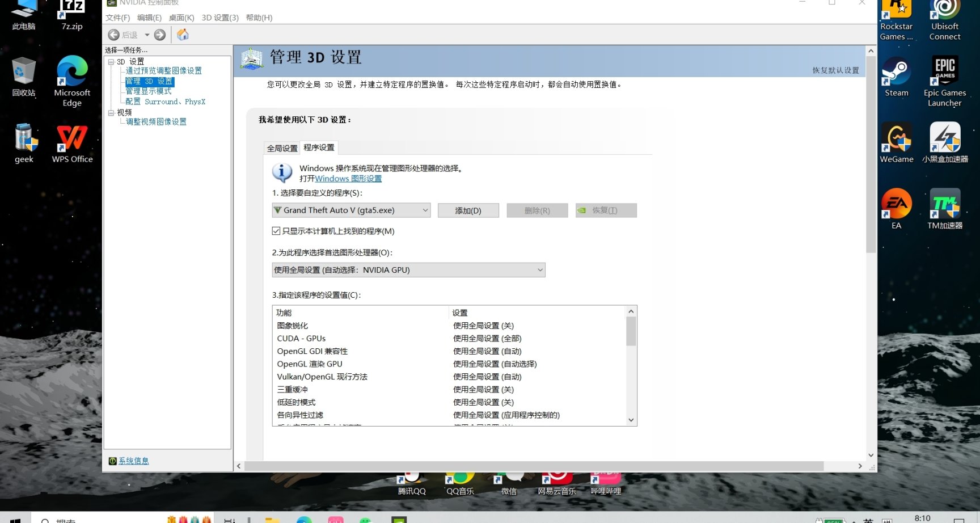Switch to the 全局设置 tab

(282, 149)
